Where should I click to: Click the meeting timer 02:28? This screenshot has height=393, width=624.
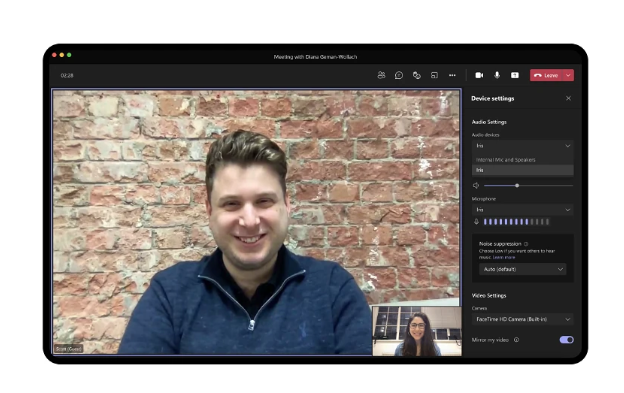point(67,75)
